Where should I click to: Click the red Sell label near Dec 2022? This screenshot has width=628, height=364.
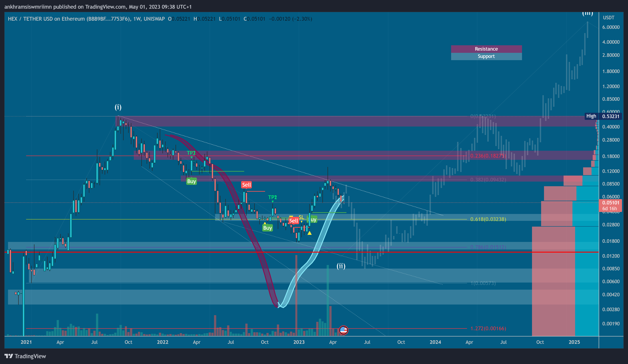click(294, 221)
